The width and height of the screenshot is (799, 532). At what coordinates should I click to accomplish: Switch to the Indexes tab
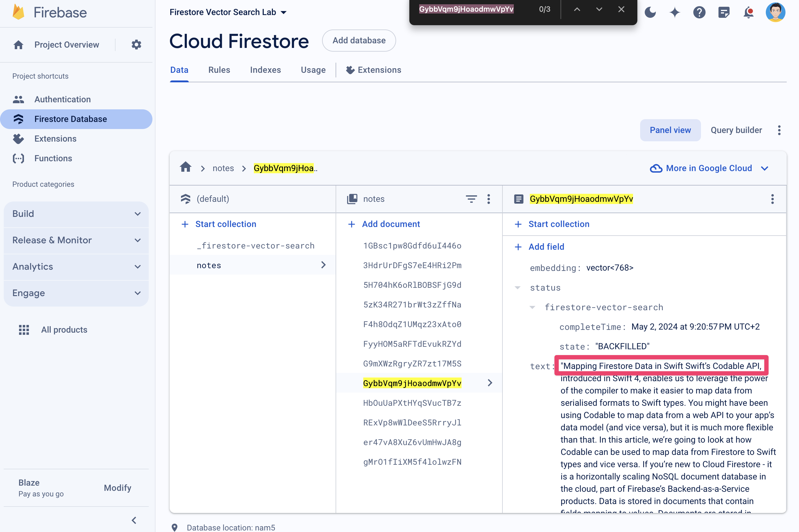266,69
